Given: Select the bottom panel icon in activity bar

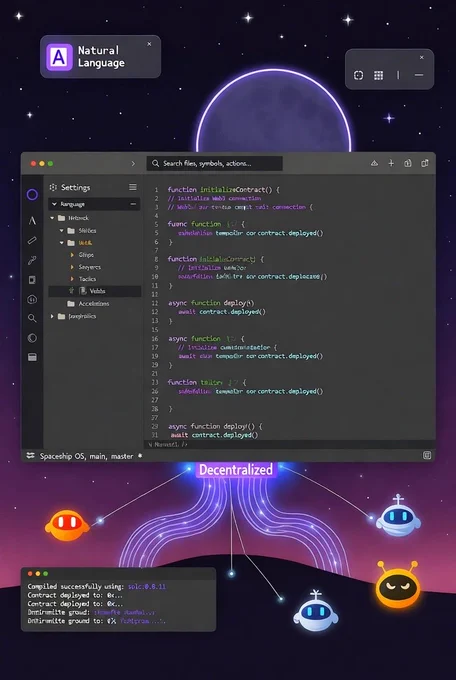Looking at the screenshot, I should point(32,357).
